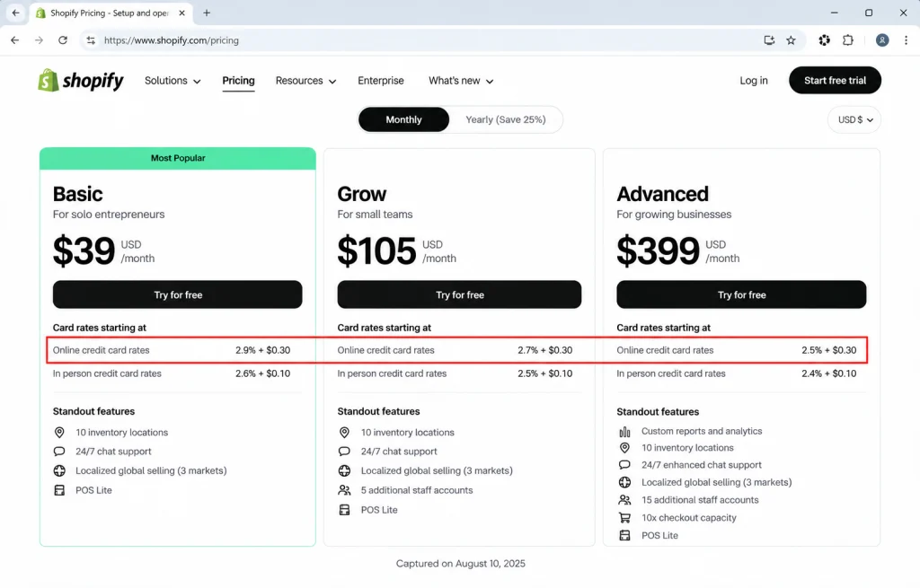Image resolution: width=920 pixels, height=588 pixels.
Task: Expand the Resources menu
Action: pyautogui.click(x=305, y=81)
